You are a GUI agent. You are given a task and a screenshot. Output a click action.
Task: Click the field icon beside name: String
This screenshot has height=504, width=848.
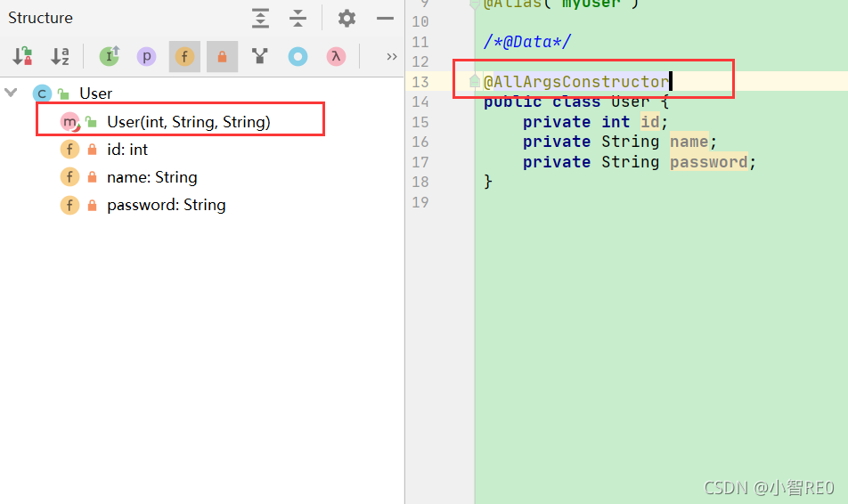tap(69, 177)
